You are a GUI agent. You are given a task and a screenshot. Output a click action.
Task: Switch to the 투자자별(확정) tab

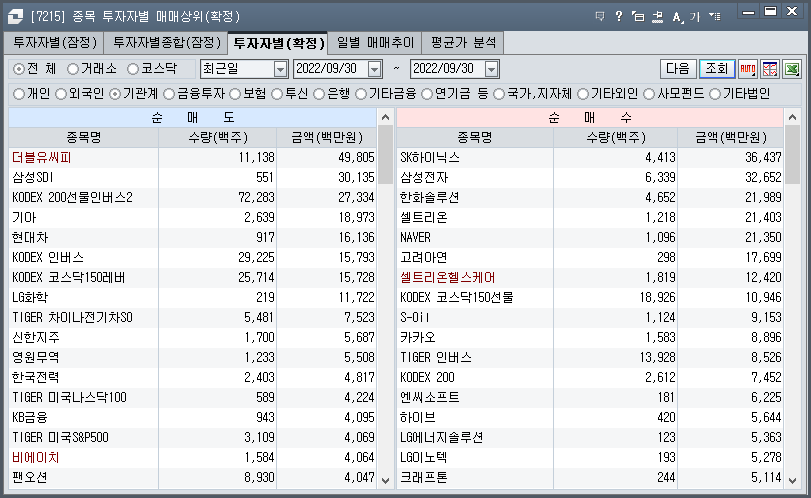(278, 43)
